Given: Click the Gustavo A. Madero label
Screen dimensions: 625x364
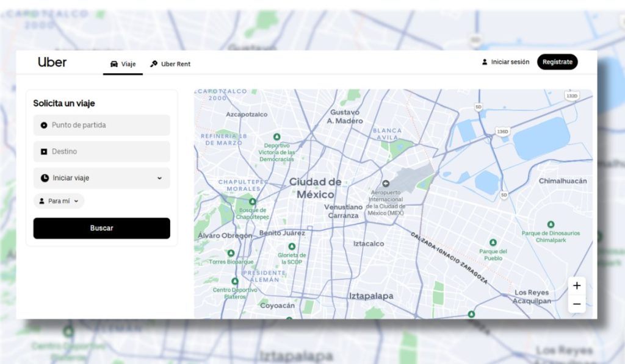Looking at the screenshot, I should point(345,116).
